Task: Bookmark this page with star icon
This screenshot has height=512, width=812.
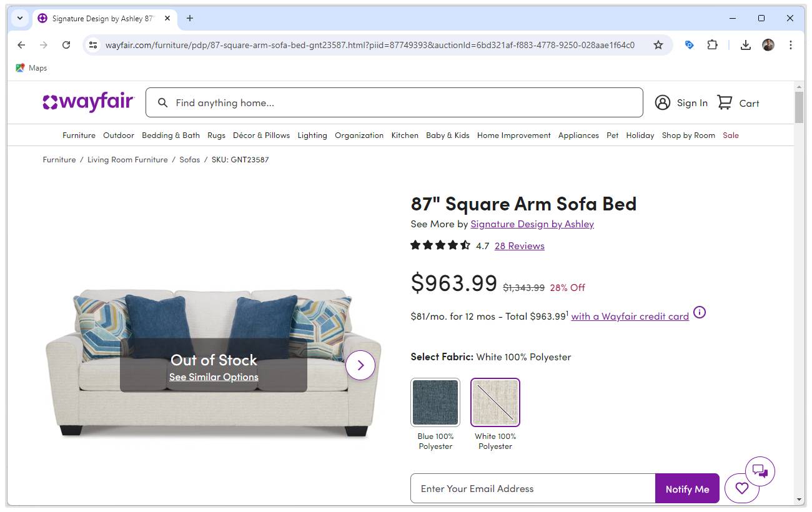Action: pos(658,45)
